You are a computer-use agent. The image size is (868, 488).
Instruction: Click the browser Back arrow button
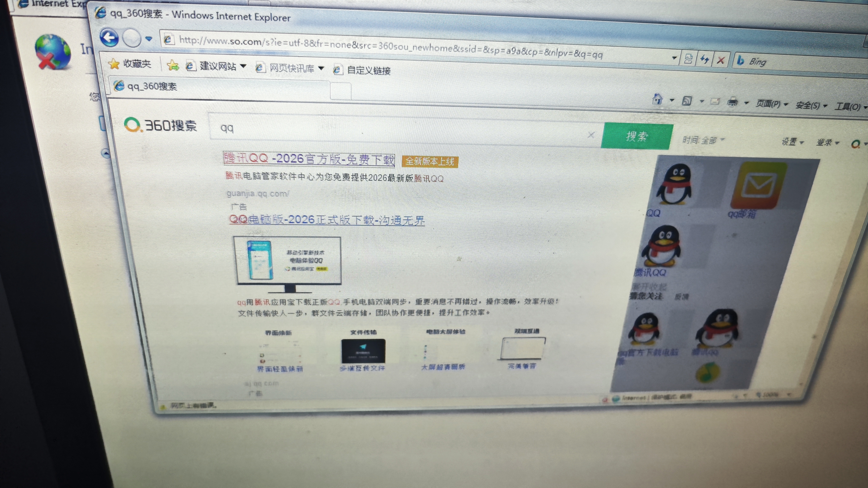pos(110,38)
